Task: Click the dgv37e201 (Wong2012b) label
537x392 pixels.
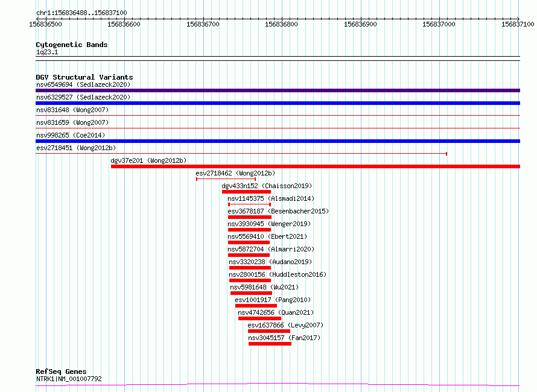Action: [x=148, y=160]
